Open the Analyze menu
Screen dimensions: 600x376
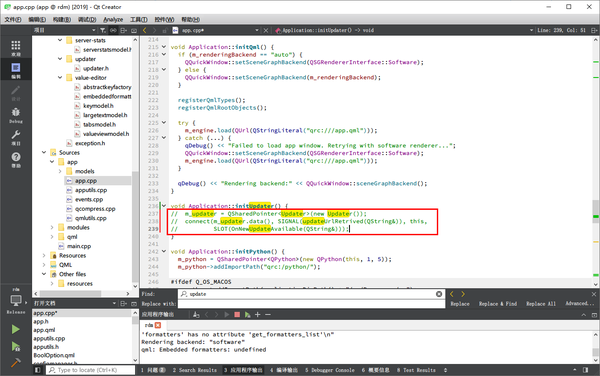point(113,20)
